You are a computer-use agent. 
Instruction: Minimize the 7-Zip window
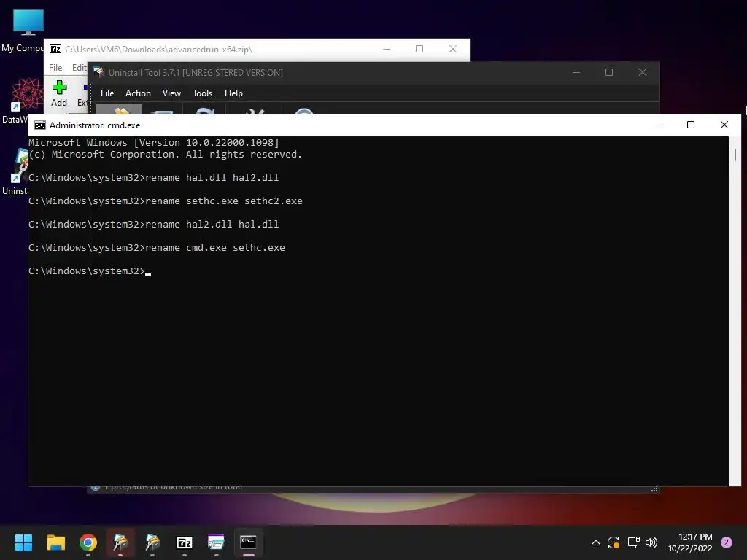pyautogui.click(x=387, y=49)
